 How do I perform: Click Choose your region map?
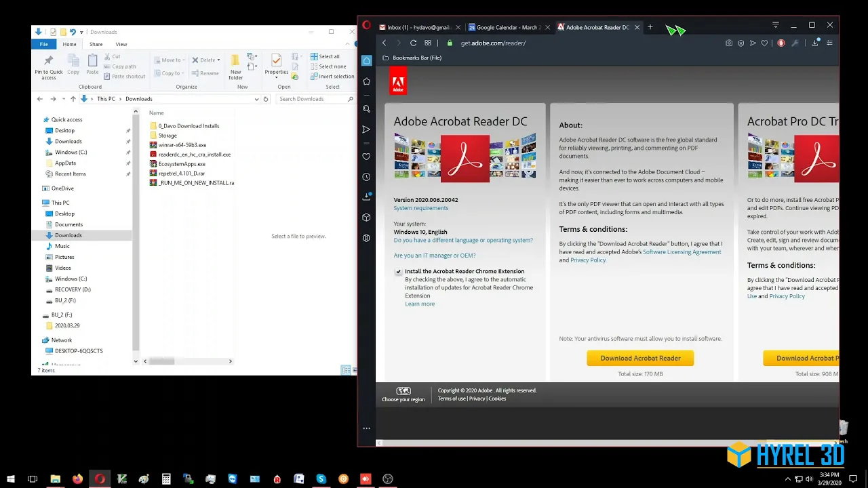403,391
